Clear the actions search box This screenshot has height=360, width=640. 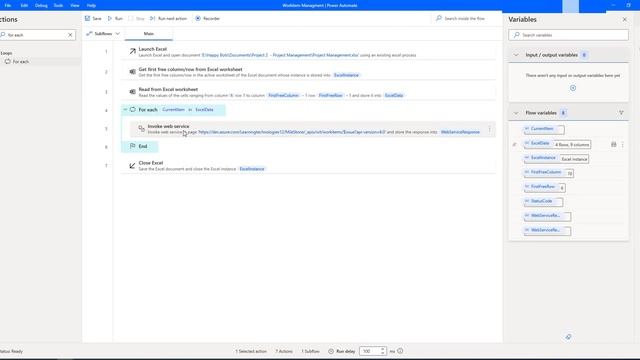pyautogui.click(x=70, y=35)
